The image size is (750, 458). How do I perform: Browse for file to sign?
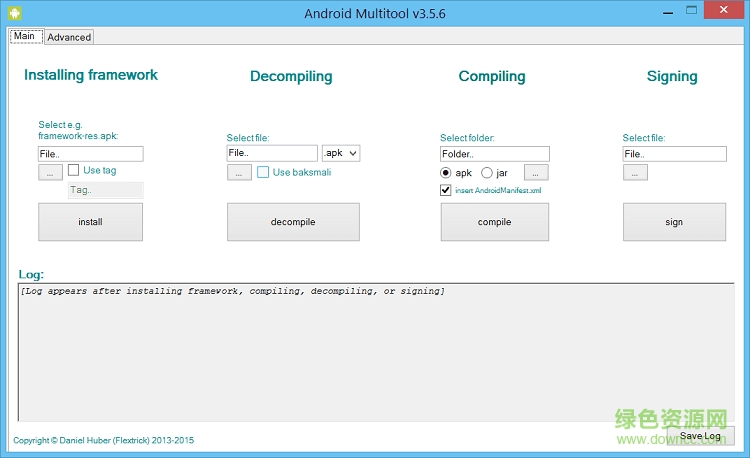click(x=635, y=173)
